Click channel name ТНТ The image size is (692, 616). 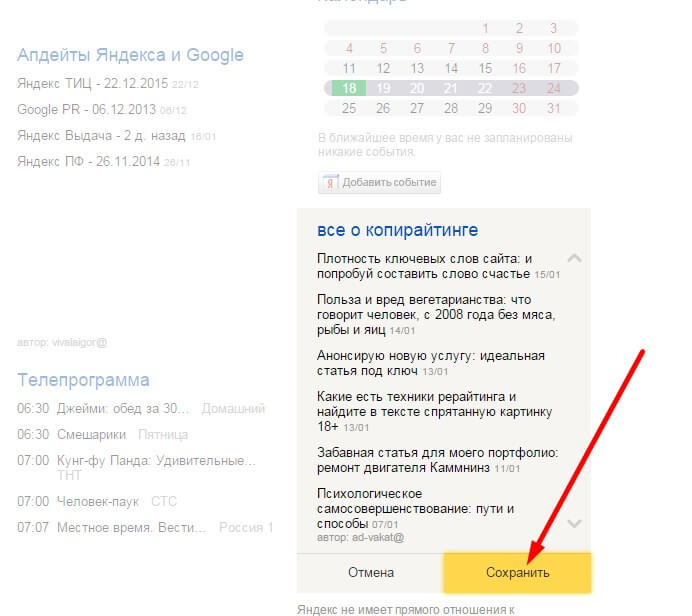69,475
